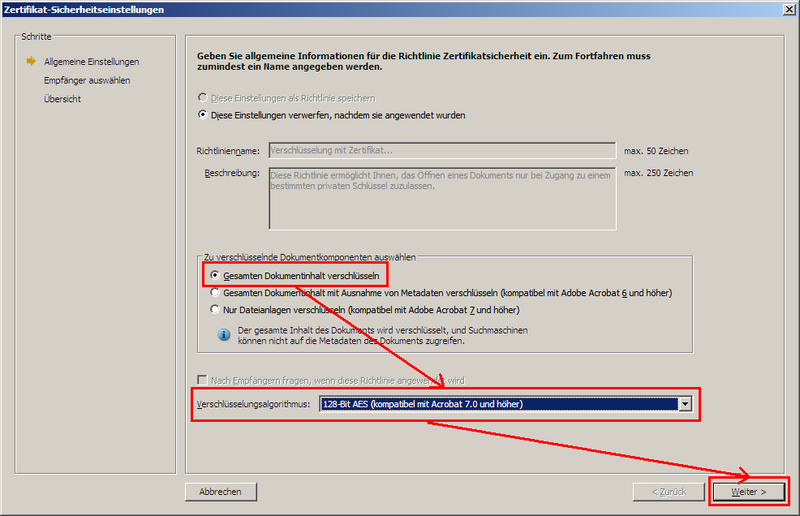Click the '< Zurück' button
This screenshot has height=516, width=800.
tap(668, 492)
